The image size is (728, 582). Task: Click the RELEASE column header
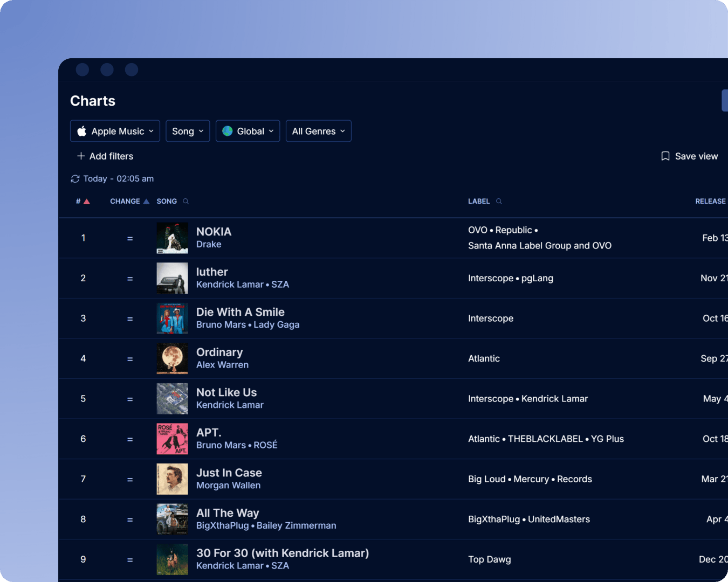[710, 201]
